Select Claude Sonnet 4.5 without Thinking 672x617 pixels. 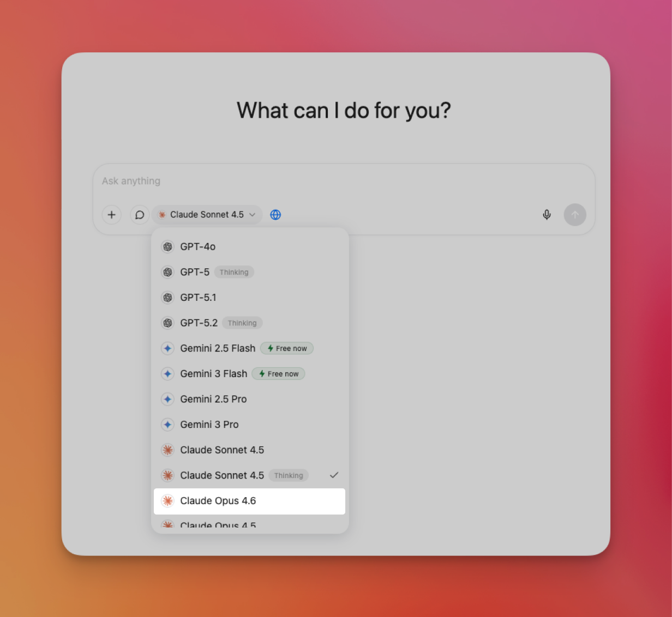[250, 450]
